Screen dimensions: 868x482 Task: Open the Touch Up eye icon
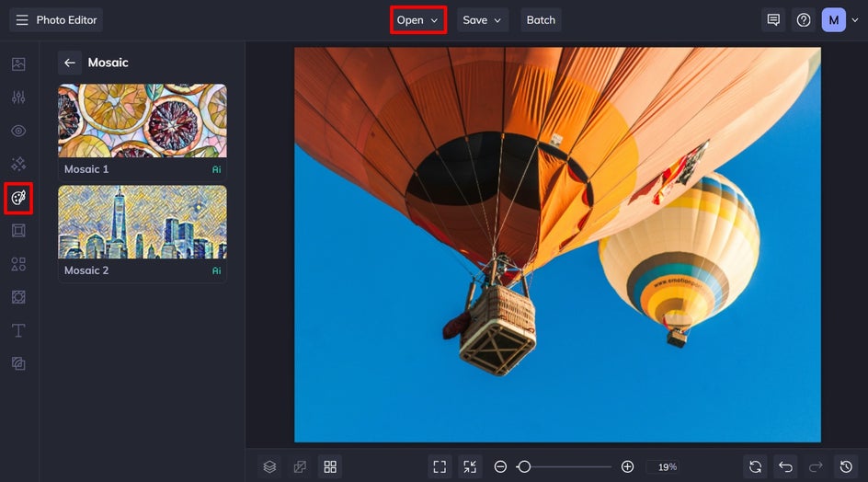pos(18,131)
